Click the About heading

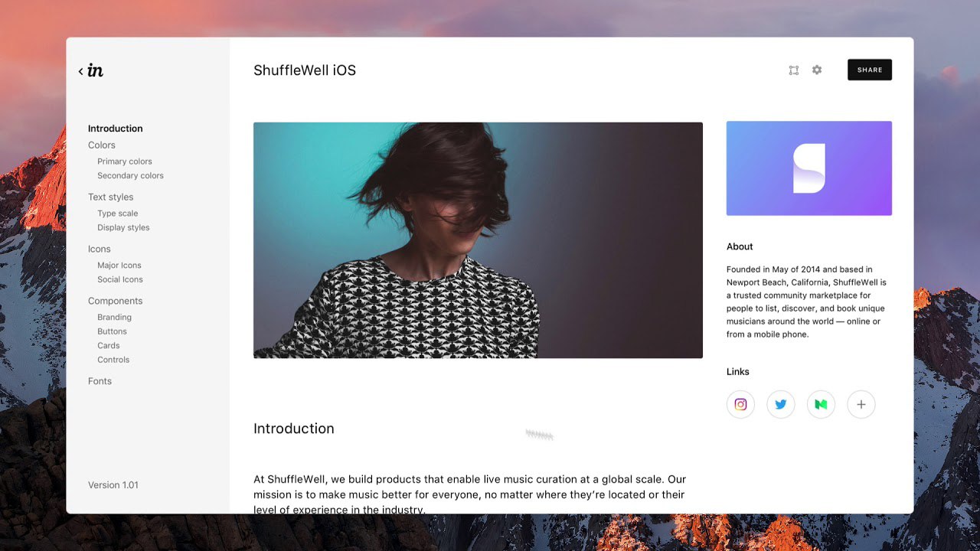point(740,246)
